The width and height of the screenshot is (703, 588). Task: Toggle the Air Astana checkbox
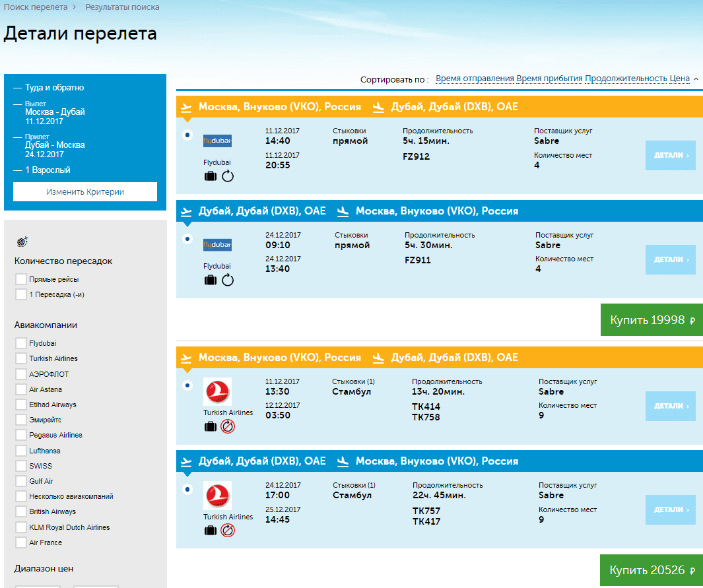pos(20,389)
